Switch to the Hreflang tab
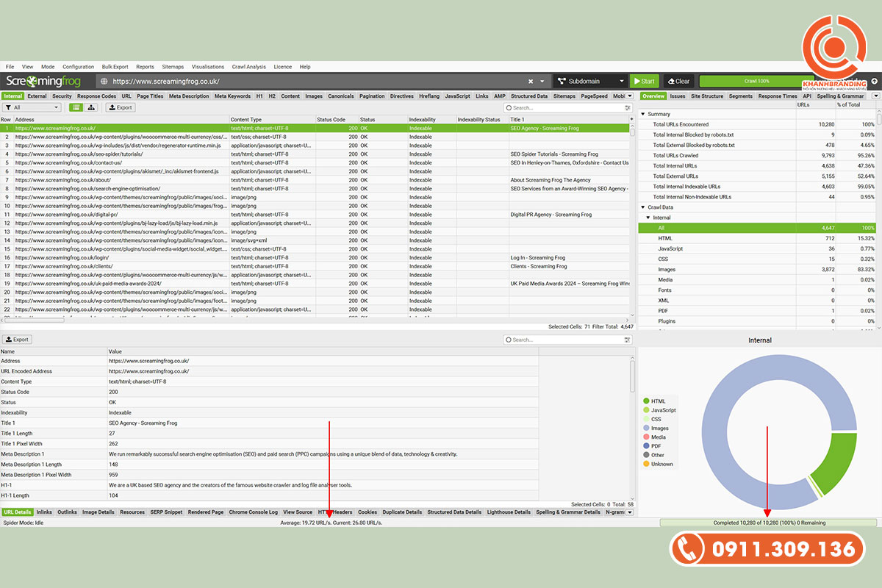The height and width of the screenshot is (588, 882). [x=429, y=96]
